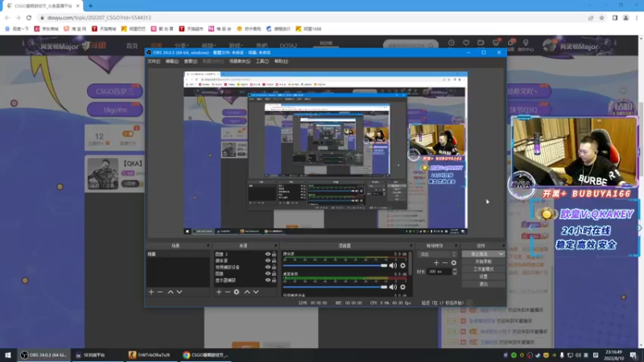Move source up with the up arrow
This screenshot has height=362, width=644.
pos(247,292)
